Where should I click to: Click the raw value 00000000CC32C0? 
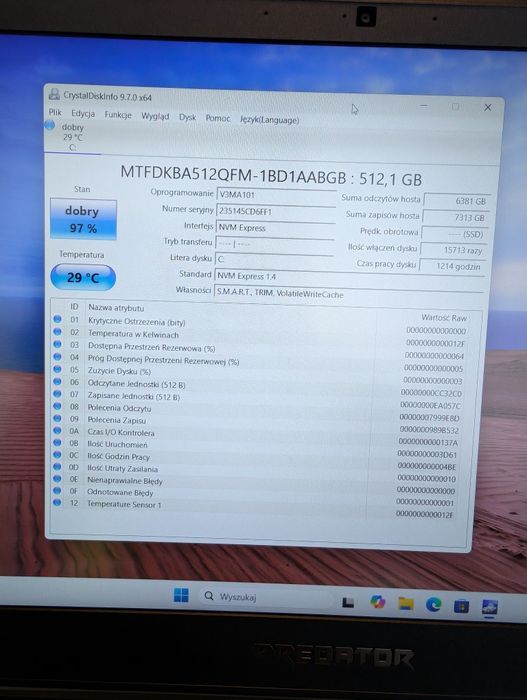tap(431, 393)
